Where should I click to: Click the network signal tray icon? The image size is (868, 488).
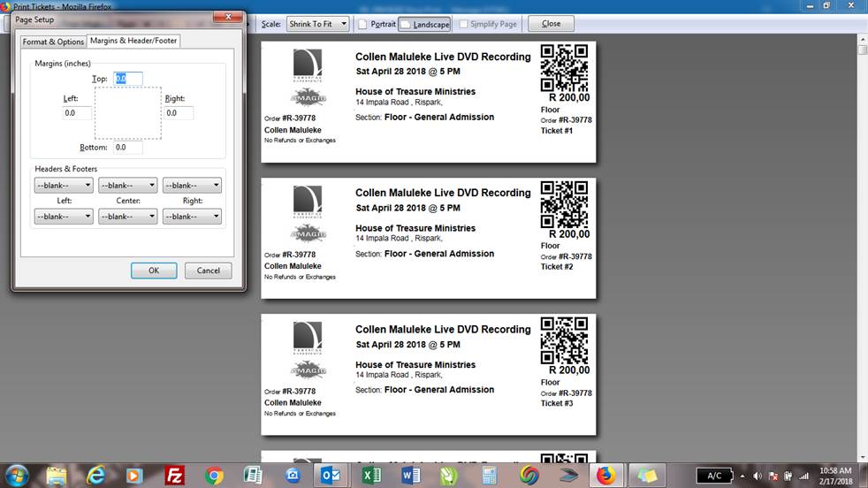click(x=803, y=476)
